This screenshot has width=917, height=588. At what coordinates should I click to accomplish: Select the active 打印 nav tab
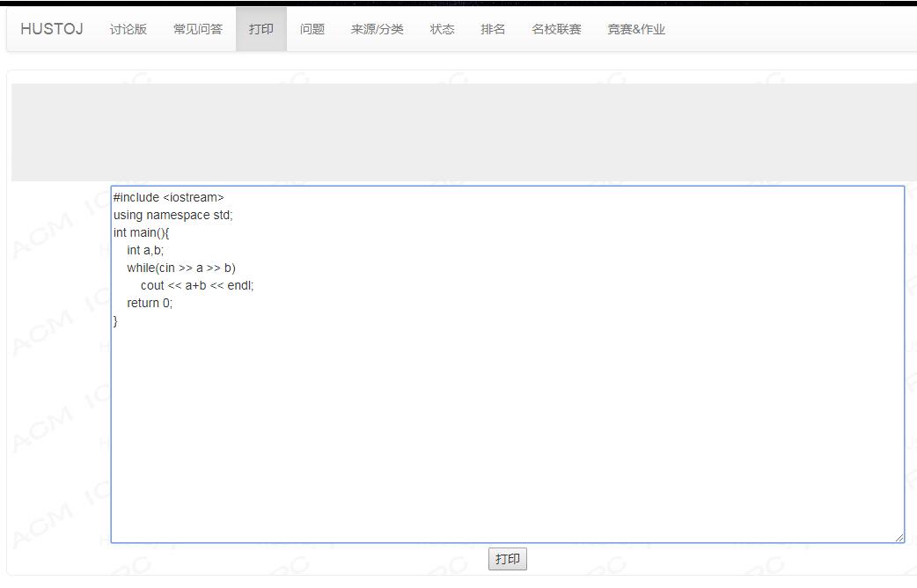click(260, 29)
